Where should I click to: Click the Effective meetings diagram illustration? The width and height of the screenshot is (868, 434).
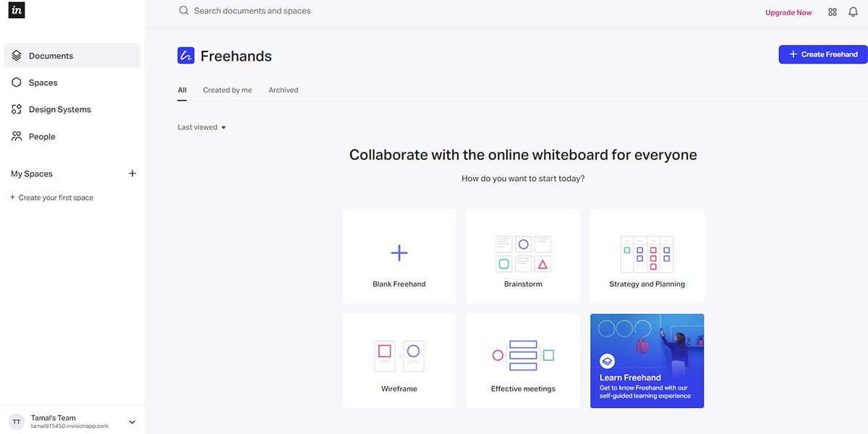point(523,355)
